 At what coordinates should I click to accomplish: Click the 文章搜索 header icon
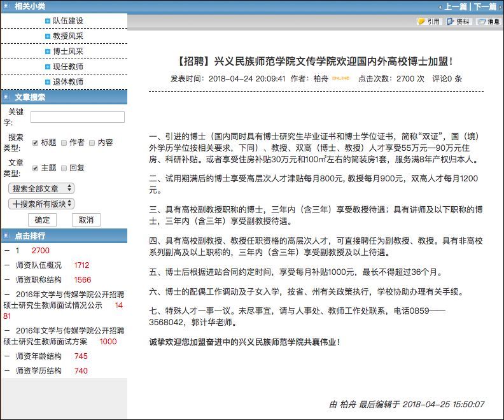(7, 97)
